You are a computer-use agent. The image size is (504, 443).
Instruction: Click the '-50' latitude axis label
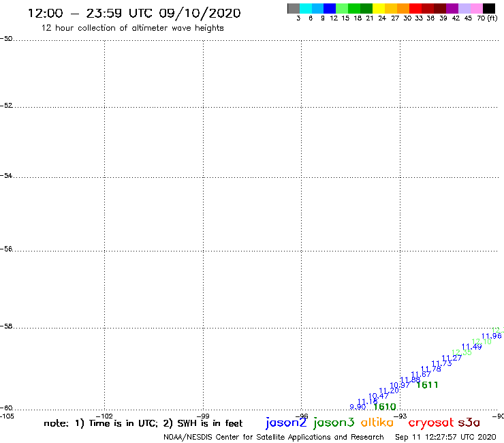[6, 39]
